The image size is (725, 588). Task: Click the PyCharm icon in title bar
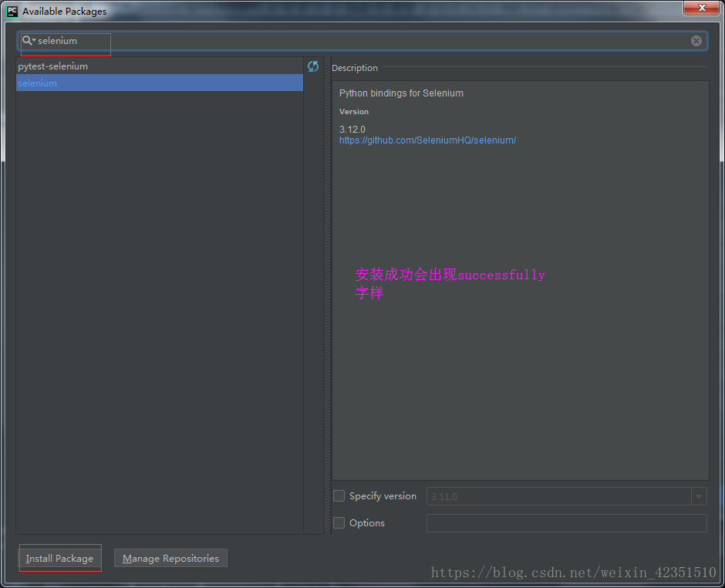12,11
